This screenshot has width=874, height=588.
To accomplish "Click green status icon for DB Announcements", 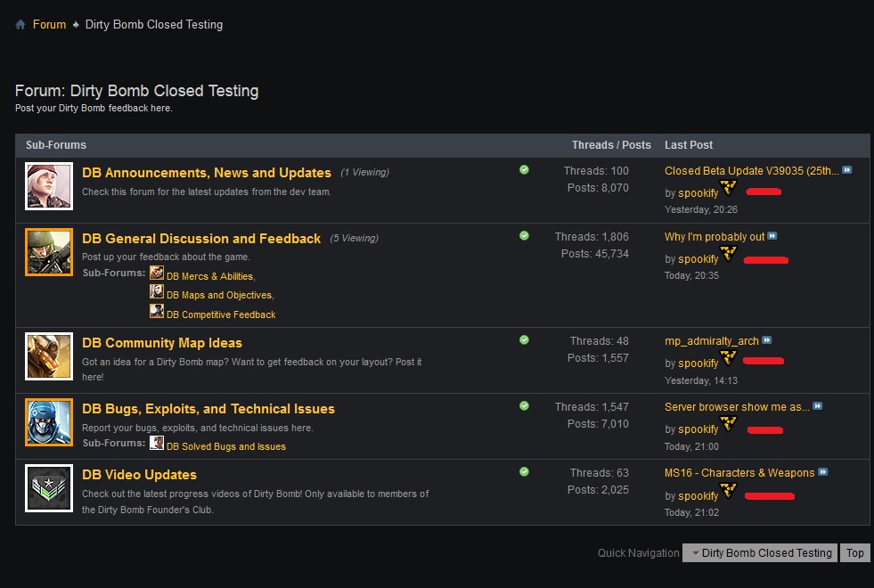I will (524, 169).
